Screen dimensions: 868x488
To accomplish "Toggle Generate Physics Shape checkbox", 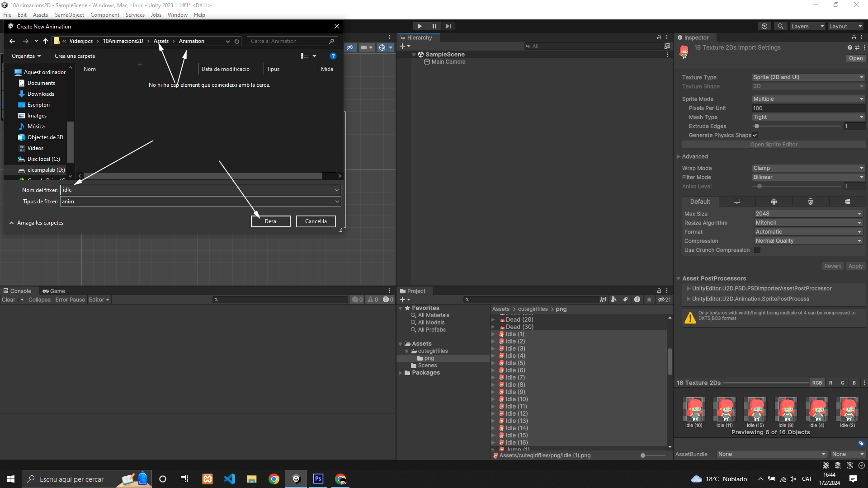I will tap(755, 135).
